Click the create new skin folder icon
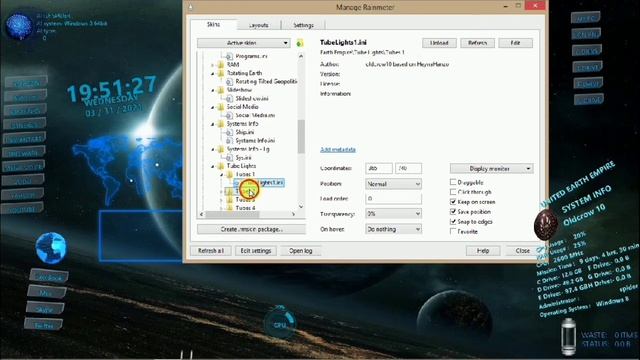 tap(300, 43)
